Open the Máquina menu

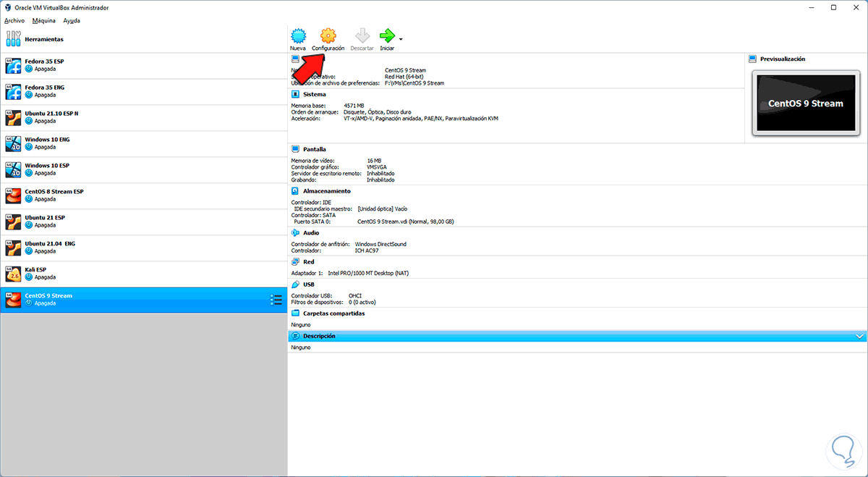tap(43, 20)
